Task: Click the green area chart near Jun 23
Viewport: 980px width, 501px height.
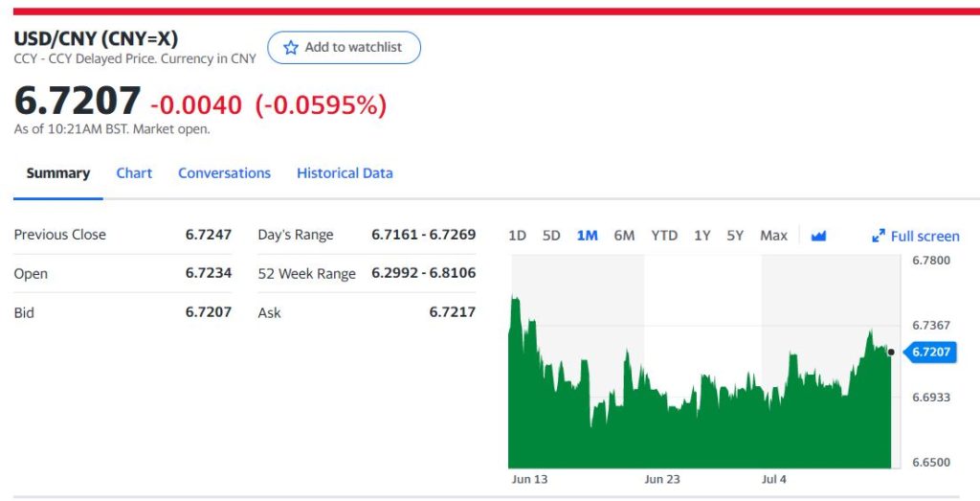Action: coord(662,431)
